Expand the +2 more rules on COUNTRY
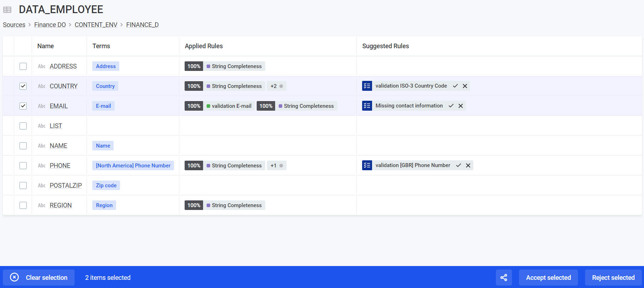This screenshot has width=644, height=288. (x=276, y=86)
